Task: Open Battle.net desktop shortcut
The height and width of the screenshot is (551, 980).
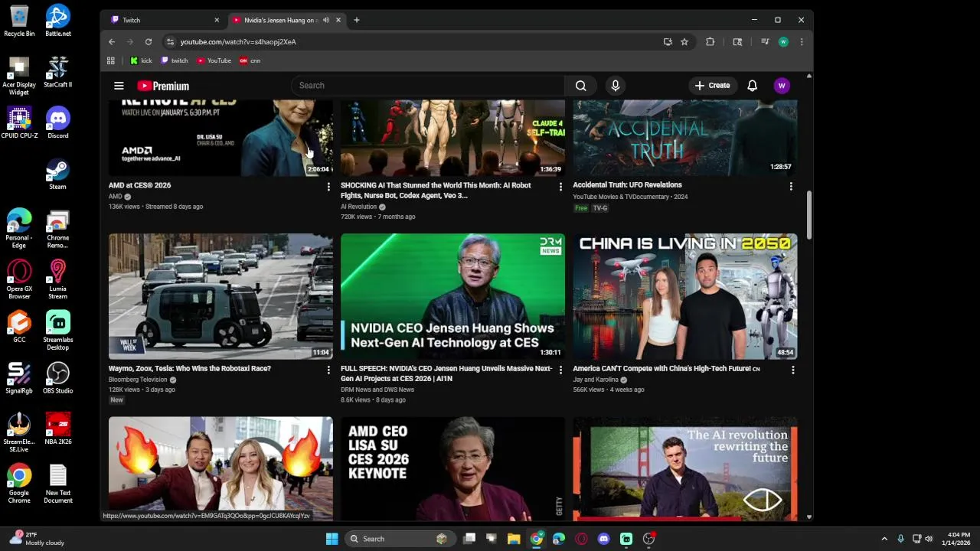Action: pos(57,21)
